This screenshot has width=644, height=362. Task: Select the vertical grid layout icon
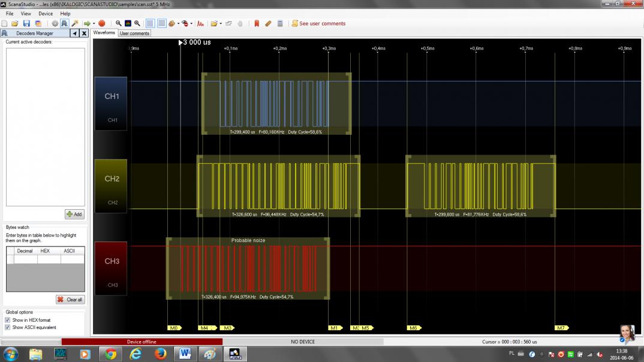tap(151, 23)
